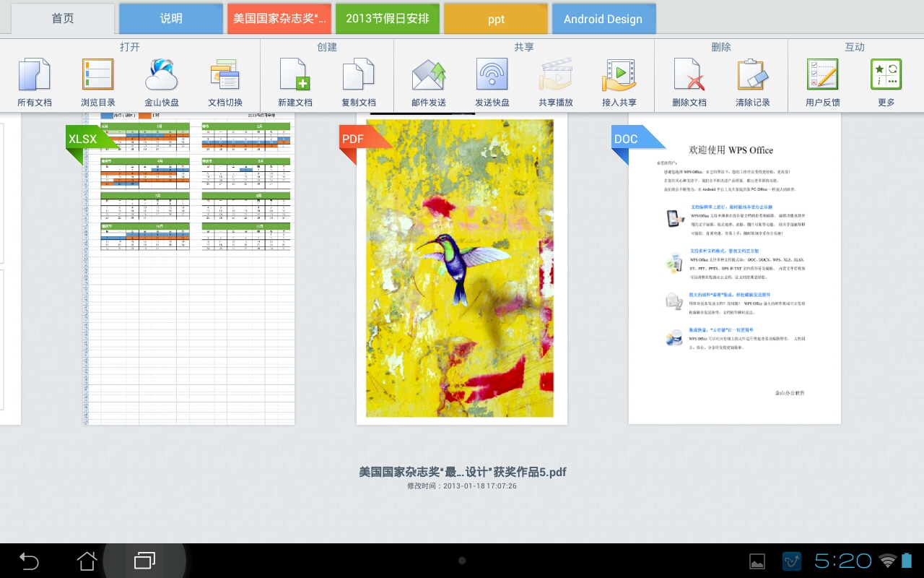924x578 pixels.
Task: Tap the gallery notification icon in status bar
Action: (757, 561)
